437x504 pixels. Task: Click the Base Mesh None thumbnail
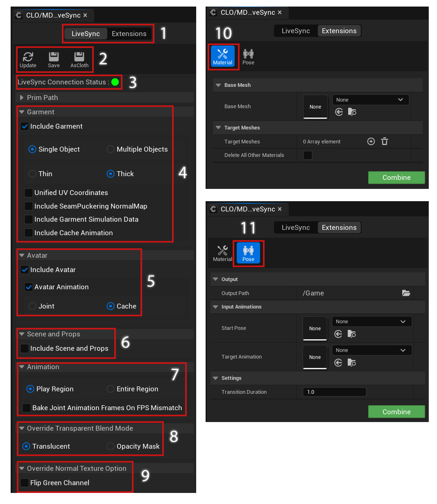coord(315,107)
